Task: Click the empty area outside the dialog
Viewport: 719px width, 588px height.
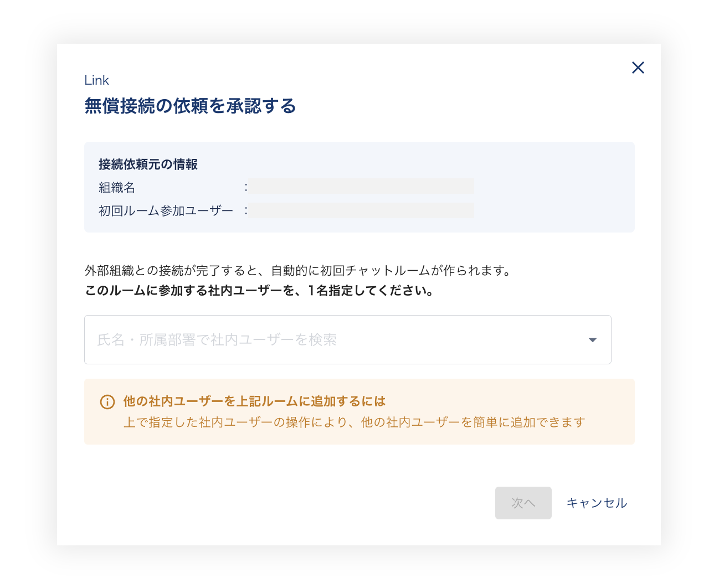Action: pos(28,293)
